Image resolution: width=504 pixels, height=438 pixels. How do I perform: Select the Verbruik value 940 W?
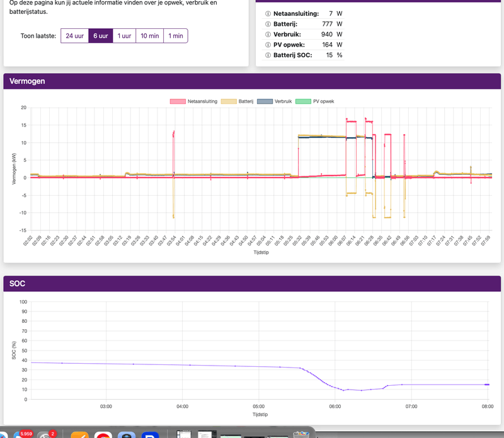pyautogui.click(x=332, y=35)
